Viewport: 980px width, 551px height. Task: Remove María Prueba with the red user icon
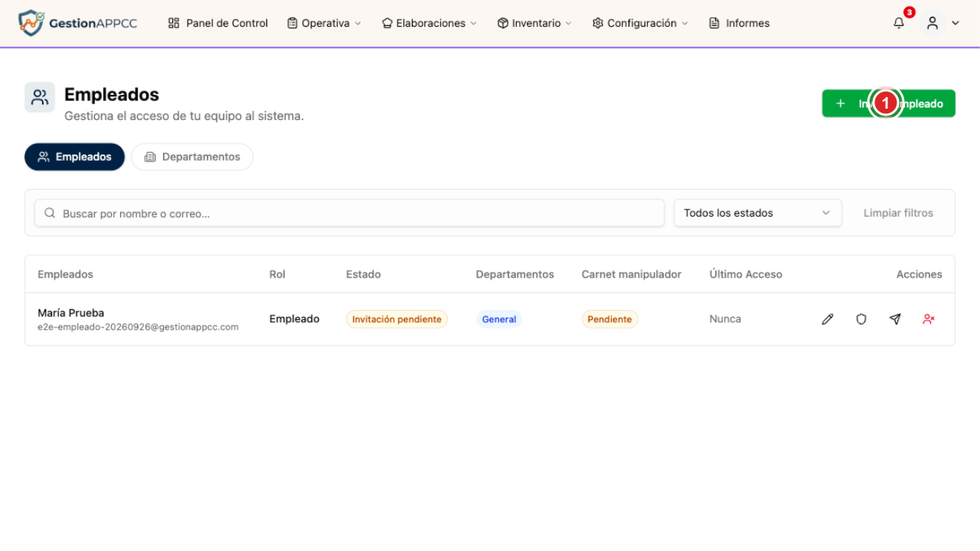929,319
